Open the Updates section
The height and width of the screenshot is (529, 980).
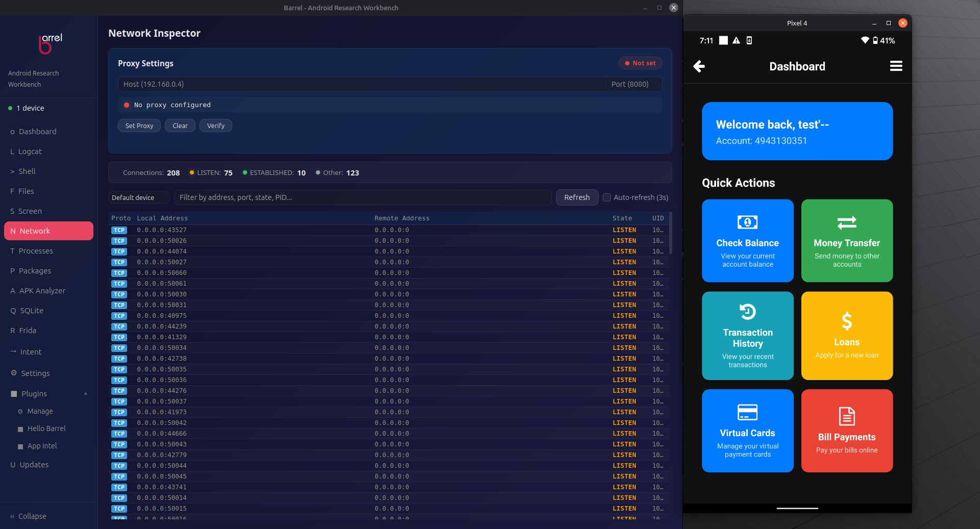coord(48,465)
